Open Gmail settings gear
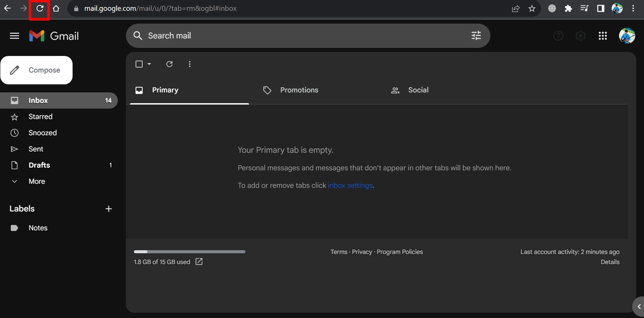Image resolution: width=644 pixels, height=318 pixels. click(580, 36)
